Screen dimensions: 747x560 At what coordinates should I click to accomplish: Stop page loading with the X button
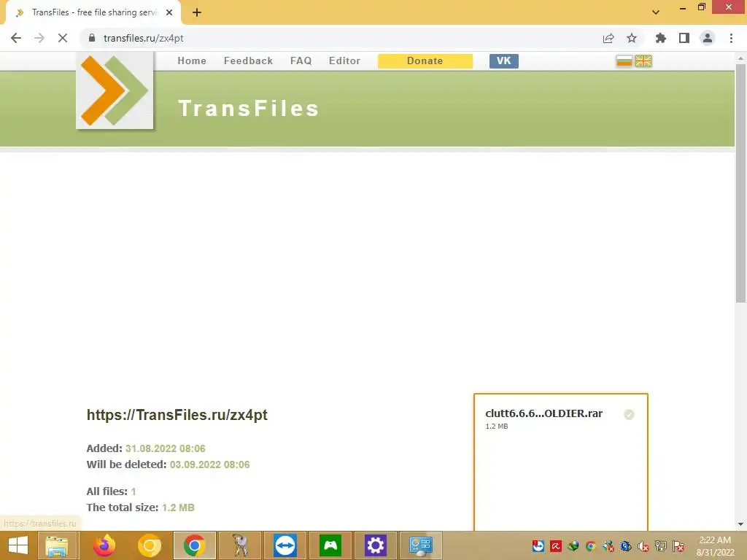tap(63, 38)
